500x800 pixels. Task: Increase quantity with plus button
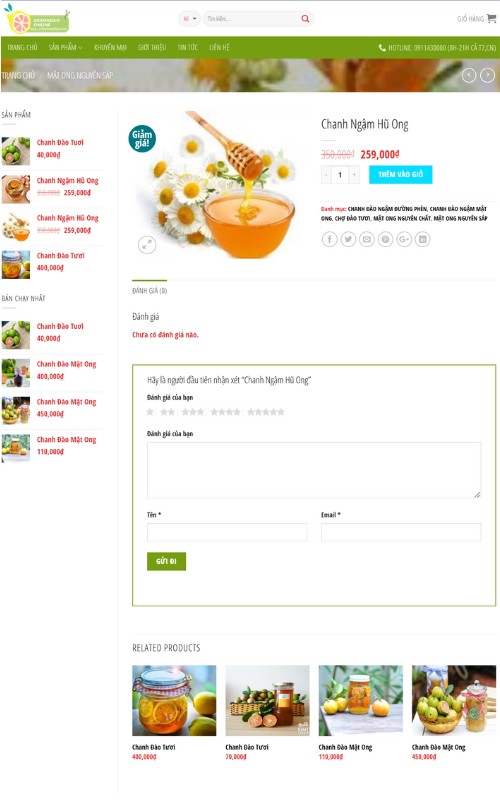(354, 175)
